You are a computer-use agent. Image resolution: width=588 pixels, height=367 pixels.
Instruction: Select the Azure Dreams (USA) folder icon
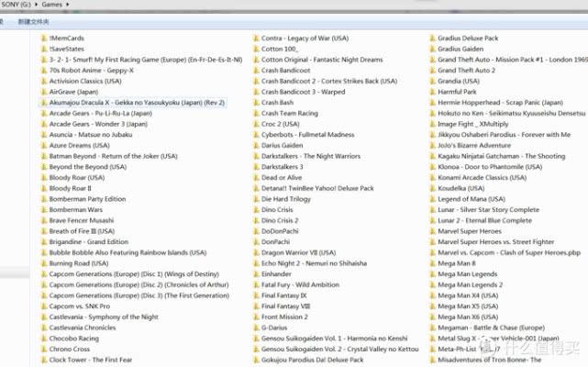tap(44, 146)
